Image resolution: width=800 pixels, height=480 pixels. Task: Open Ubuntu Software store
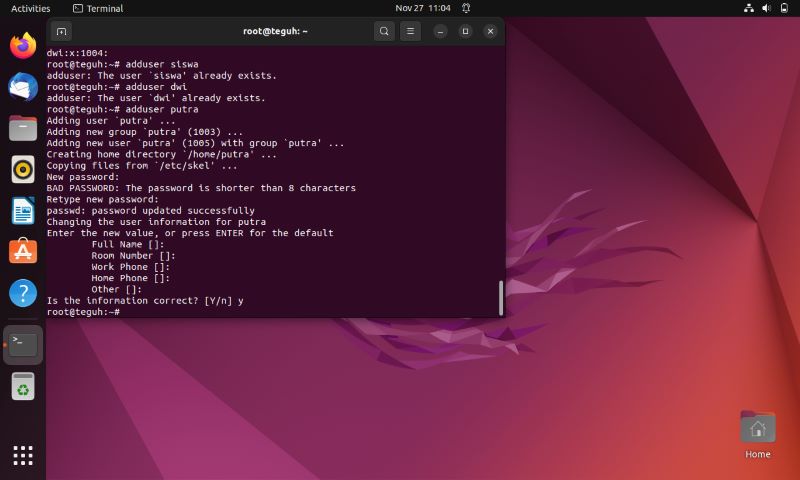pos(23,251)
